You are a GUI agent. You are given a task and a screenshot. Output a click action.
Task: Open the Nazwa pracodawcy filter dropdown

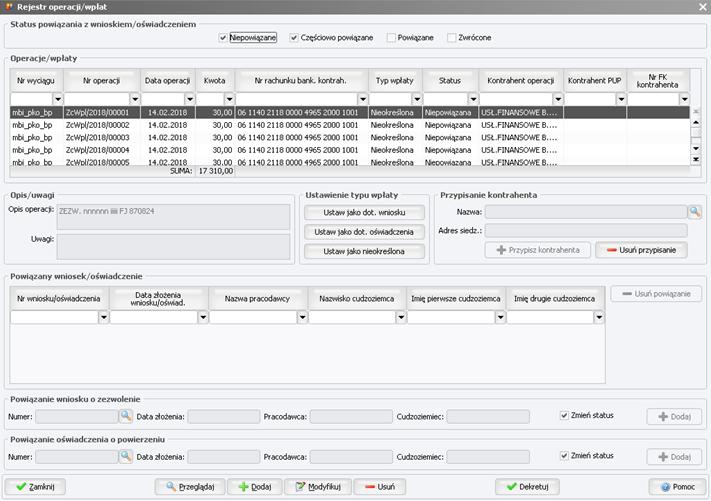(302, 317)
